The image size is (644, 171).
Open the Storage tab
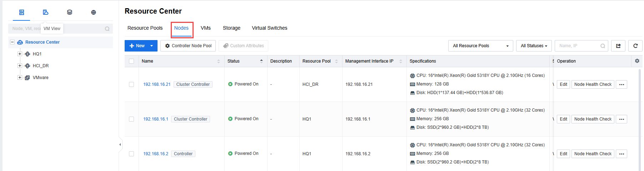pos(231,28)
